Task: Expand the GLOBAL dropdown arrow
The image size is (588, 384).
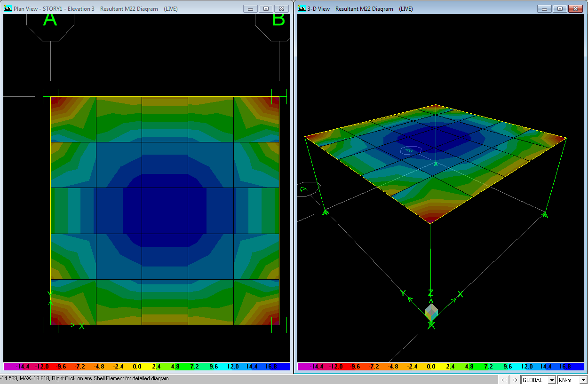Action: [x=552, y=380]
